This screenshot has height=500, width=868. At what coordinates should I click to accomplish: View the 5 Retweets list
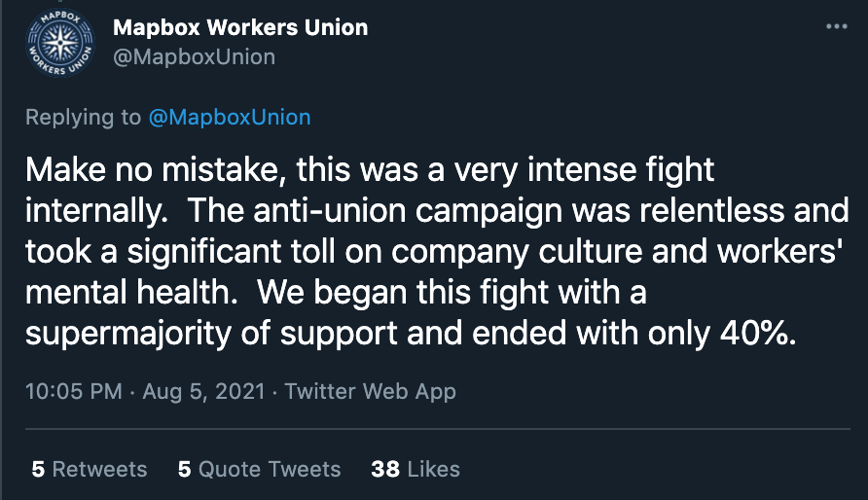click(x=90, y=469)
